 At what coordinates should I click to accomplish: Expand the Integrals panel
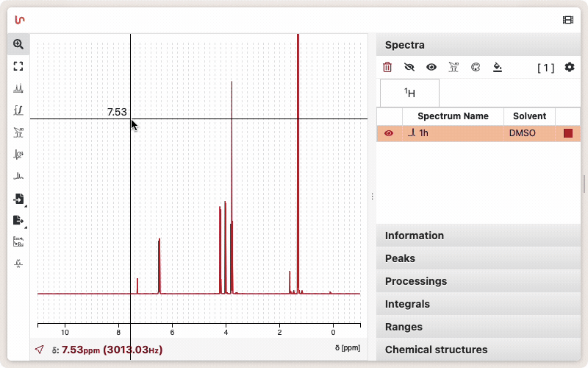[478, 304]
